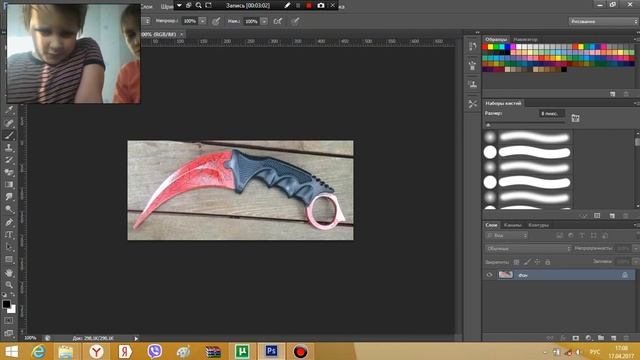The width and height of the screenshot is (640, 360).
Task: Open Заливка dropdown arrow in Слои panel
Action: point(636,262)
